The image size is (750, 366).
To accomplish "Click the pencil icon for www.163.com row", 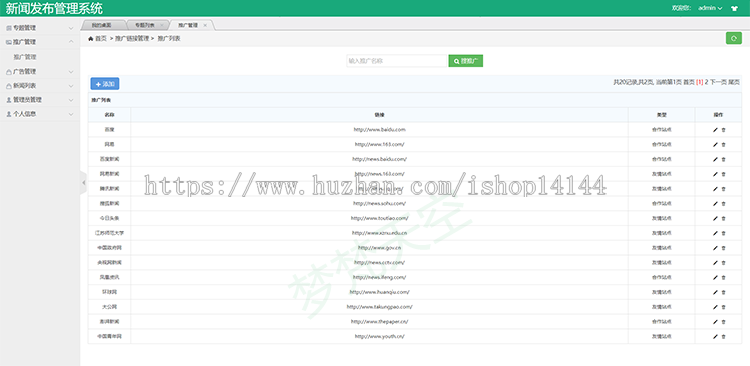I will pos(715,144).
